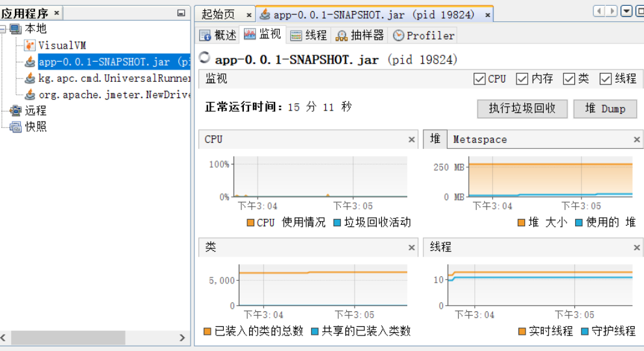Click the 抽样器 sampler tab icon
Viewport: 644px width, 351px height.
(342, 36)
